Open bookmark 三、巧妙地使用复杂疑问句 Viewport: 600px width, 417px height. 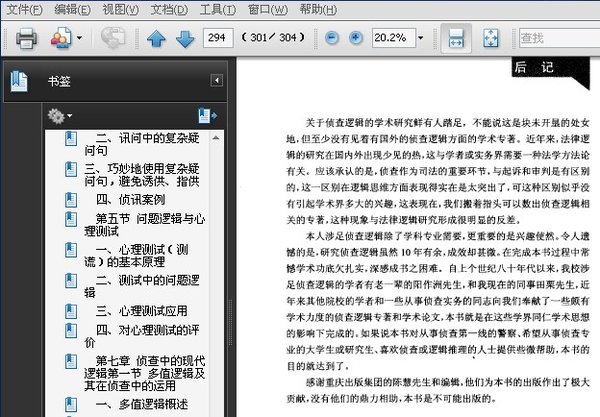142,174
